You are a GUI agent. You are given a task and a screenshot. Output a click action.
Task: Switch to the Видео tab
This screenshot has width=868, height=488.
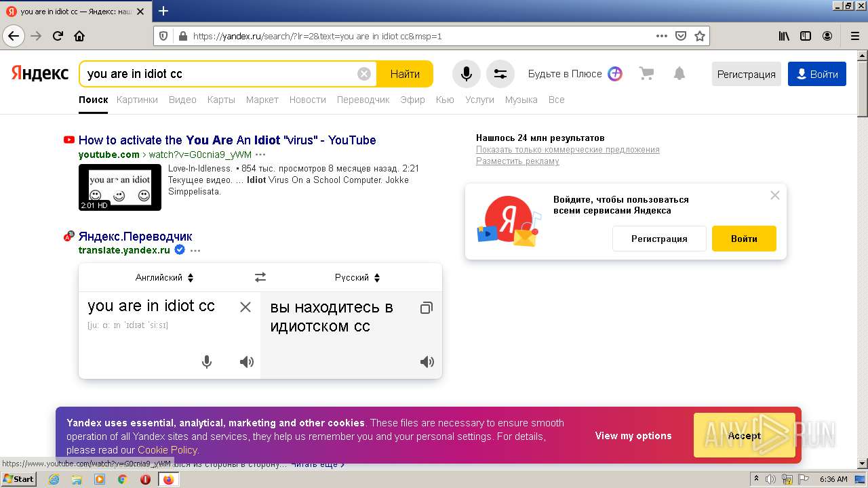tap(182, 100)
